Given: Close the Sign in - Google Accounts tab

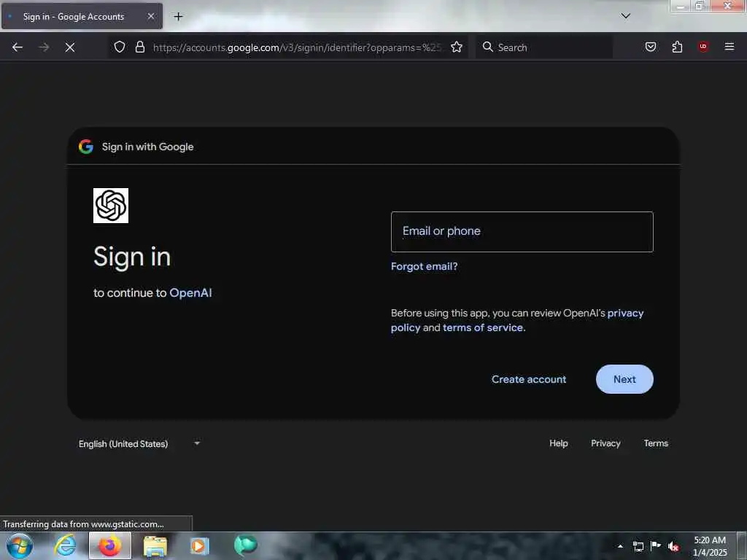Looking at the screenshot, I should coord(150,16).
